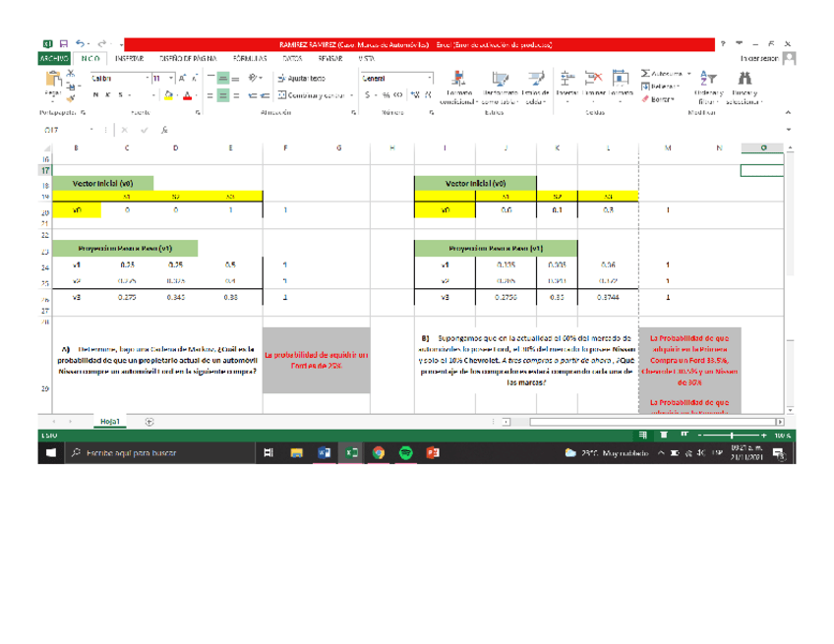Switch to Page Layout view in status bar
The width and height of the screenshot is (834, 644).
point(664,435)
